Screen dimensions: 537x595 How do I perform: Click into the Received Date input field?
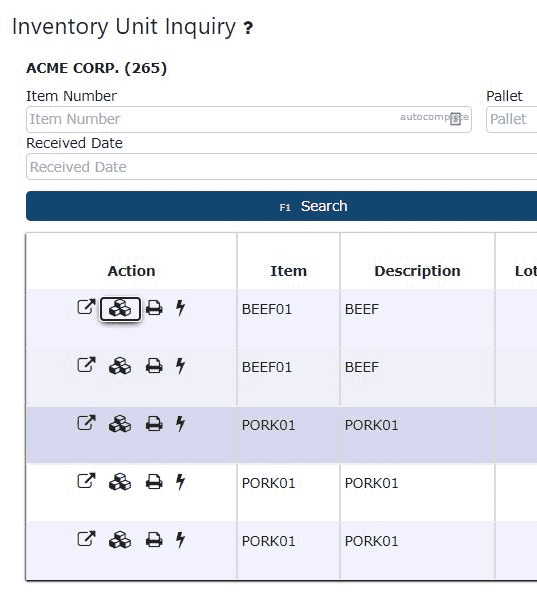(x=281, y=167)
